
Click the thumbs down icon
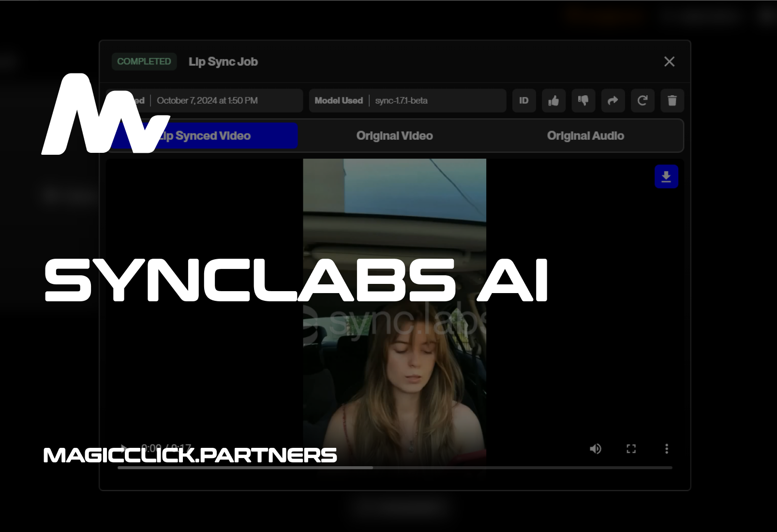[x=583, y=101]
